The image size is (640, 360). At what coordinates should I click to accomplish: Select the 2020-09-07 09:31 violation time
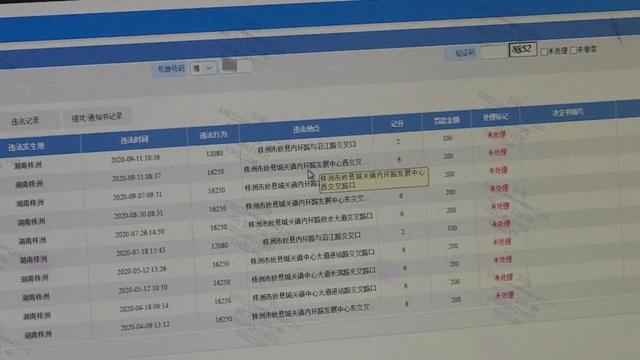137,196
